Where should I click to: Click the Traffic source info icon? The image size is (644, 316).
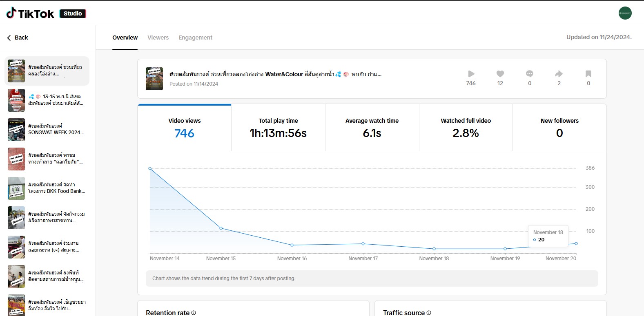click(429, 313)
